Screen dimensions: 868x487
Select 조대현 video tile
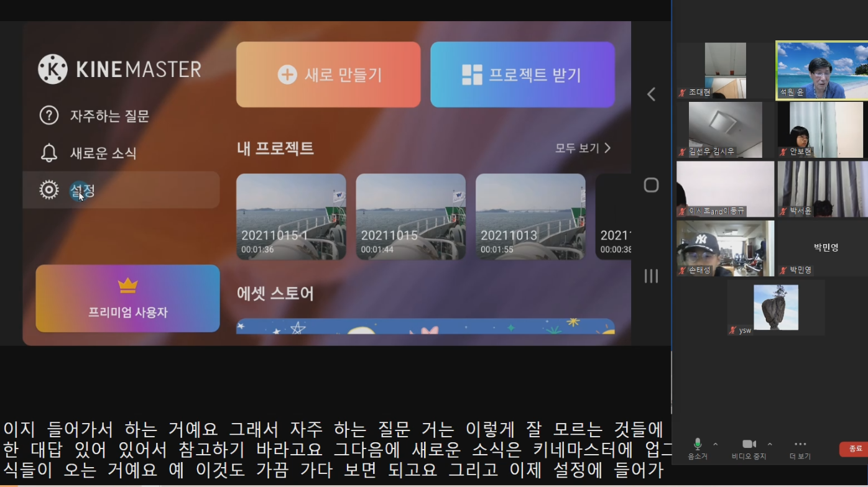coord(725,70)
